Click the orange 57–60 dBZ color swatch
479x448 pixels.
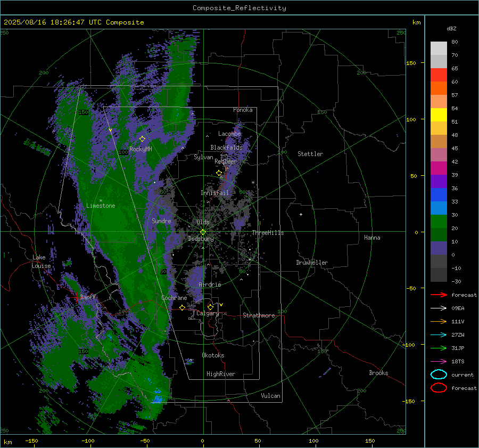pyautogui.click(x=439, y=88)
